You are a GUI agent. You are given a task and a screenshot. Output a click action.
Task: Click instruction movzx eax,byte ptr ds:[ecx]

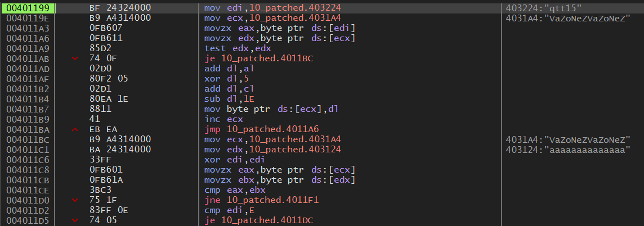(x=280, y=170)
